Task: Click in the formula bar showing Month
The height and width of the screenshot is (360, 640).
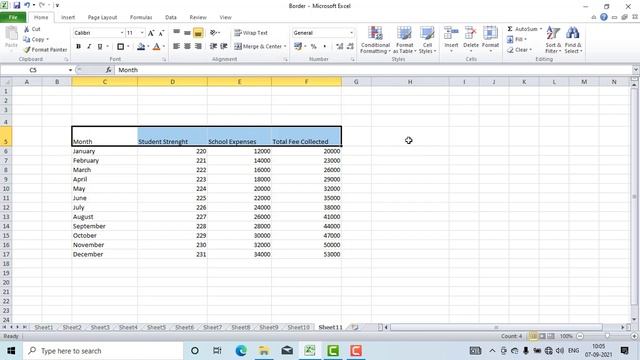Action: (x=373, y=70)
